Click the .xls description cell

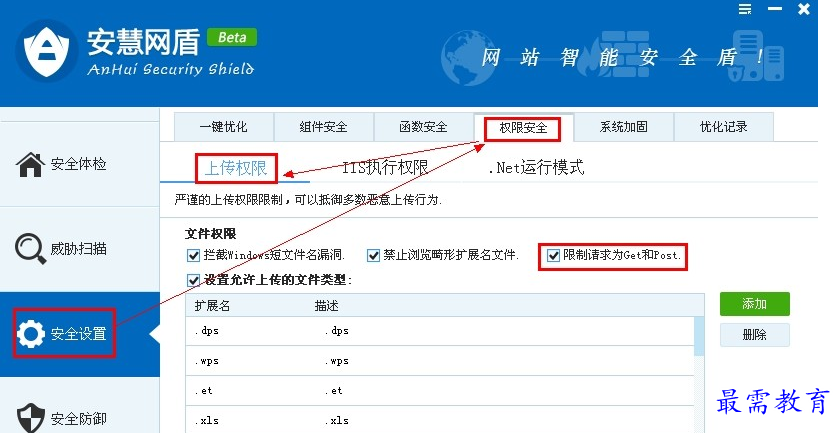click(x=336, y=420)
